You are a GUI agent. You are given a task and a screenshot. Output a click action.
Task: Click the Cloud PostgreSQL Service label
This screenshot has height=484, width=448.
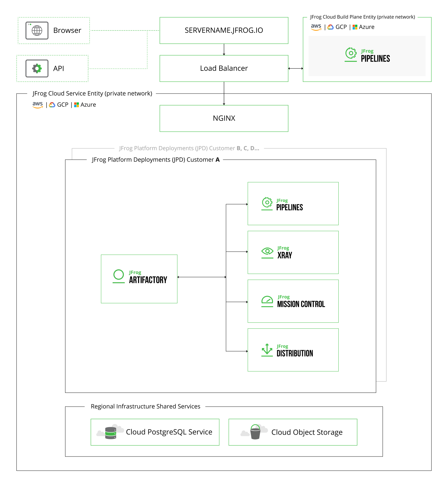(x=169, y=432)
